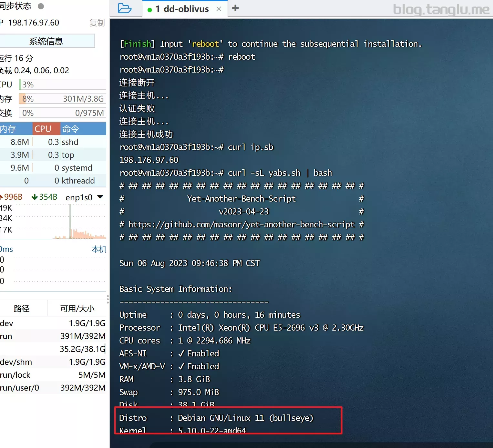Open the 系统信息 button

pos(46,41)
